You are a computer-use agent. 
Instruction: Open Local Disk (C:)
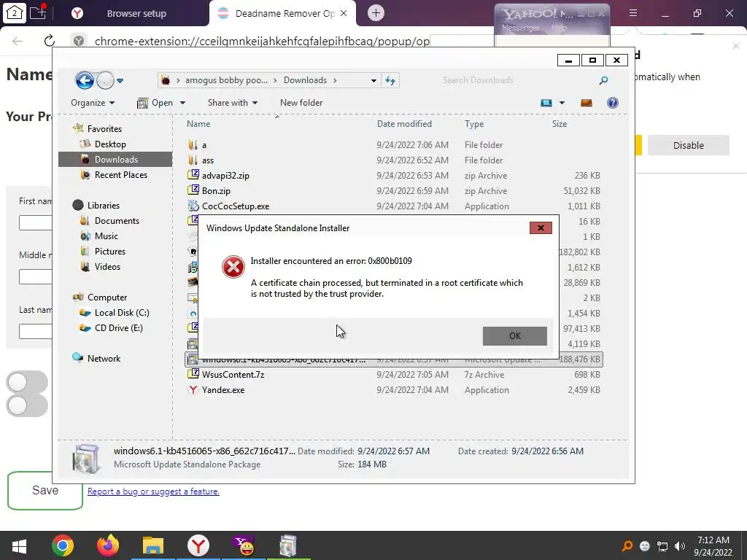(122, 313)
